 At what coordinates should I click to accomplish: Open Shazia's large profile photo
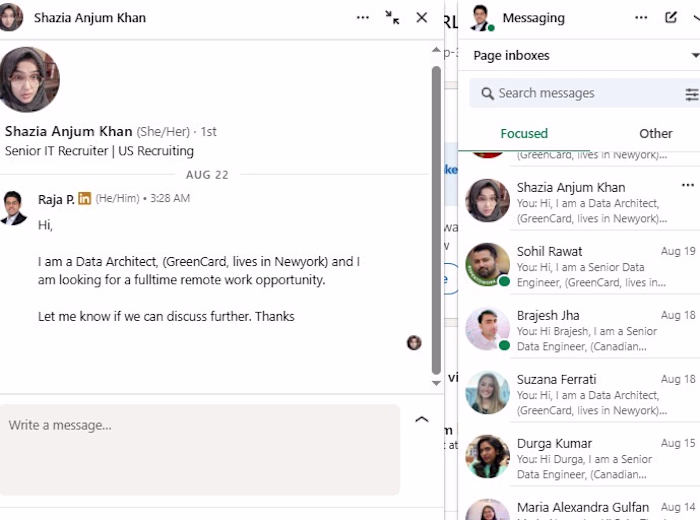pos(29,79)
